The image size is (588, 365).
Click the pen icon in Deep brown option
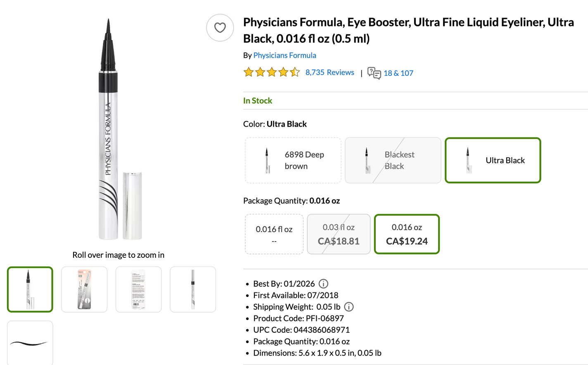(267, 160)
